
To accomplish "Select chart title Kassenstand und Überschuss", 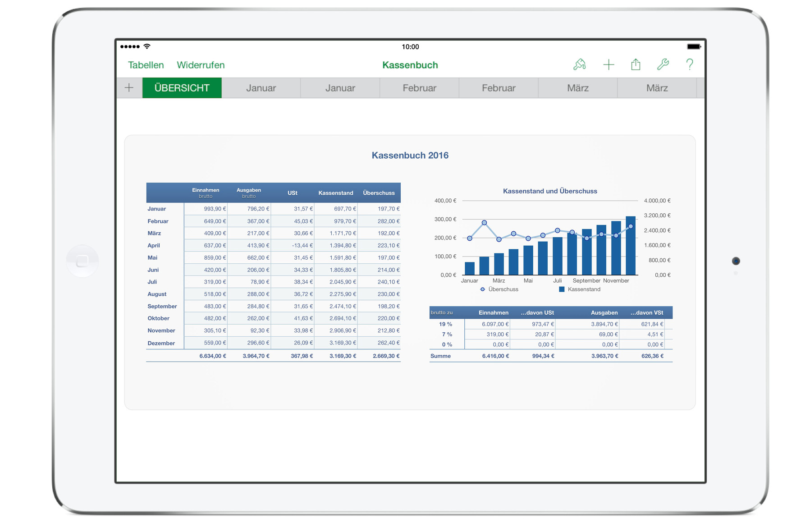I will pos(549,191).
